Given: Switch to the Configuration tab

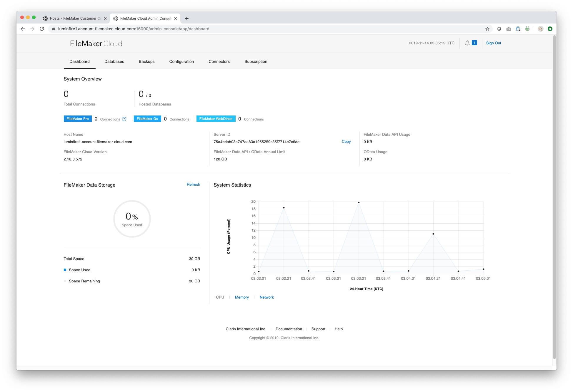Looking at the screenshot, I should pyautogui.click(x=181, y=61).
